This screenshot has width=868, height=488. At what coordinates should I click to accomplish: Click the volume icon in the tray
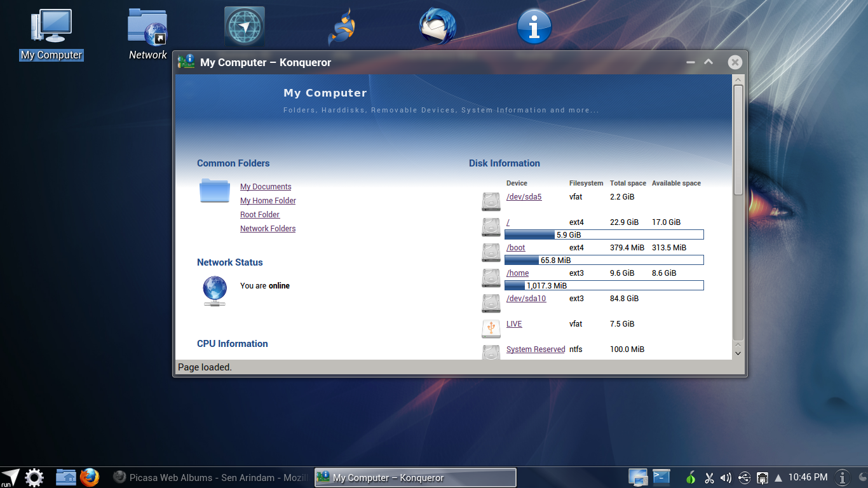tap(725, 477)
